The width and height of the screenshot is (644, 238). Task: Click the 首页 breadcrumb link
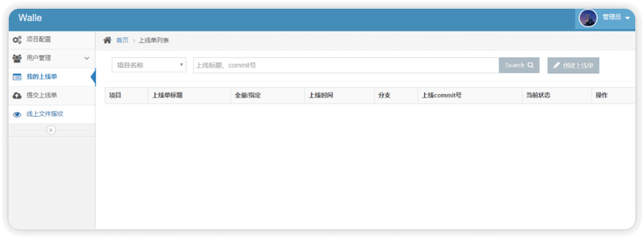point(123,40)
